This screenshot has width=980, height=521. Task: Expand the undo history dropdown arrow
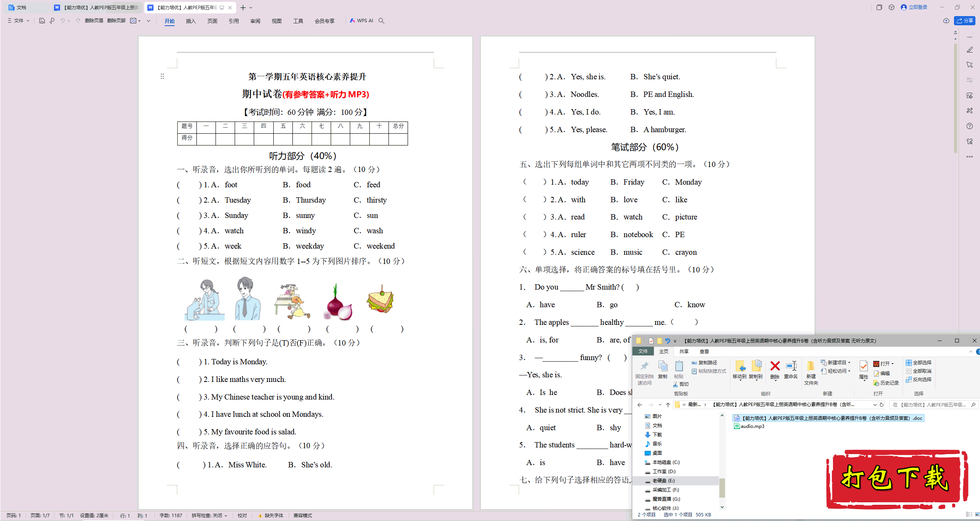click(69, 21)
